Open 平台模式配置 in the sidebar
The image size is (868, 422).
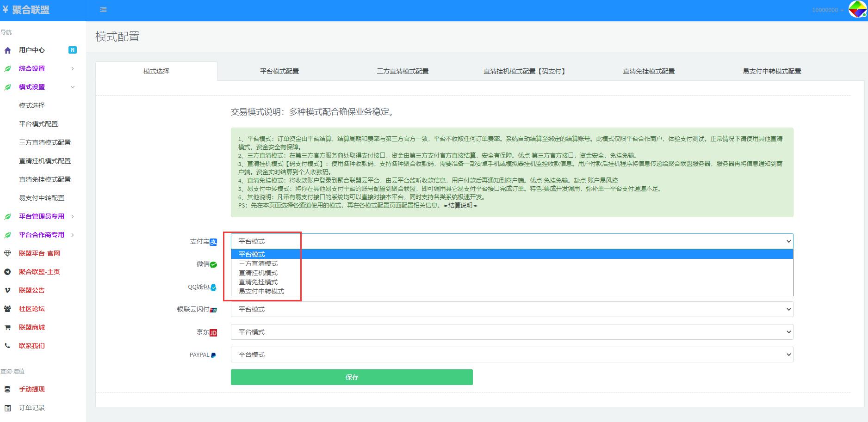click(38, 124)
